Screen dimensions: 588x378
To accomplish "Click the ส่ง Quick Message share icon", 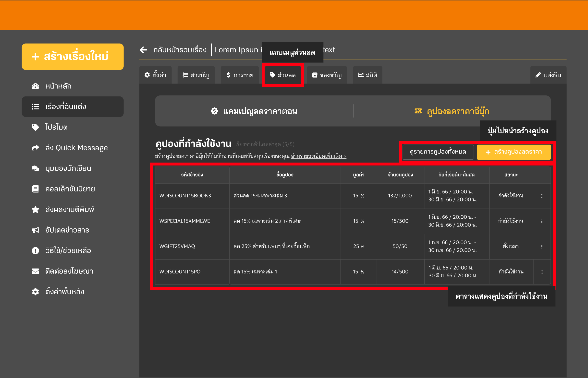I will [x=35, y=148].
